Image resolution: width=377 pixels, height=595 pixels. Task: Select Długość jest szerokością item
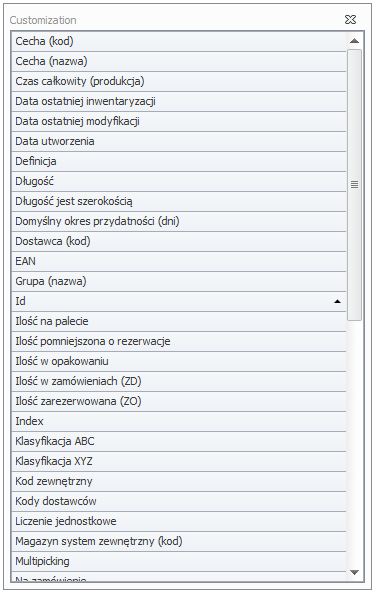[179, 201]
